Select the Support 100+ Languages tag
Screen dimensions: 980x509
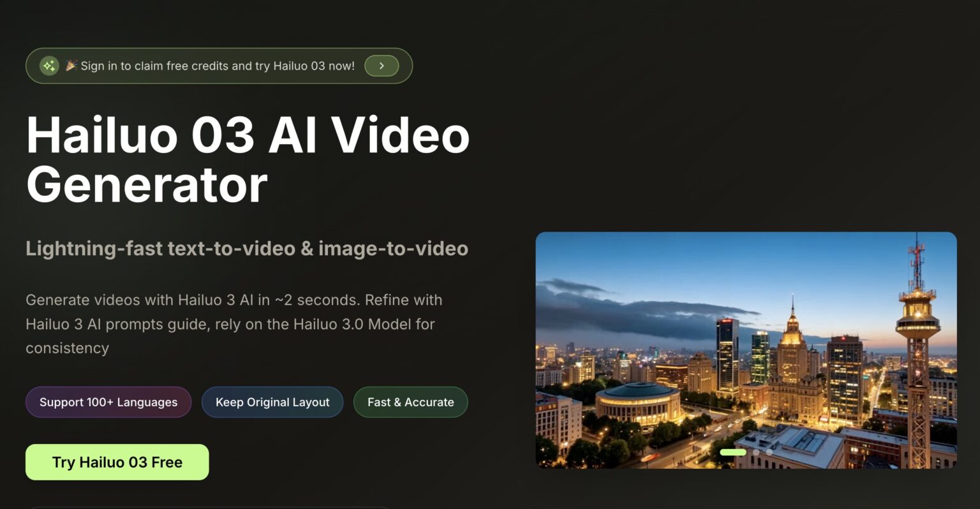tap(108, 402)
